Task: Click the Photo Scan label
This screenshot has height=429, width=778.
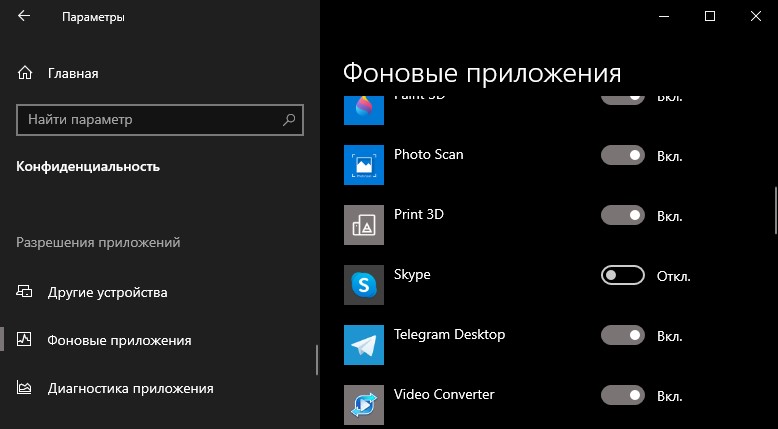Action: [429, 154]
